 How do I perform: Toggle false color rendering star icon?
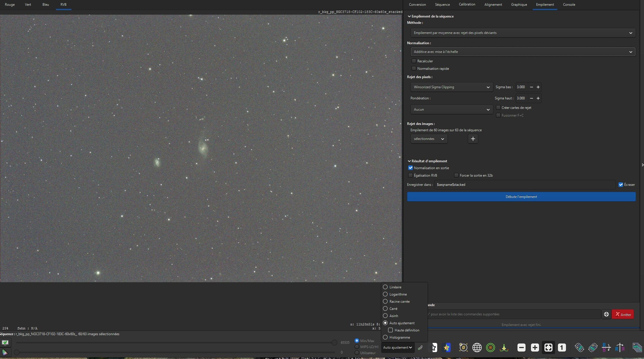[446, 348]
